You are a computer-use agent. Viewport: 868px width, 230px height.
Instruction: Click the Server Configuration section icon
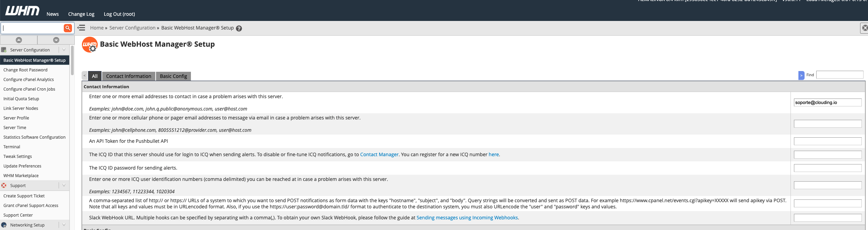[x=4, y=50]
